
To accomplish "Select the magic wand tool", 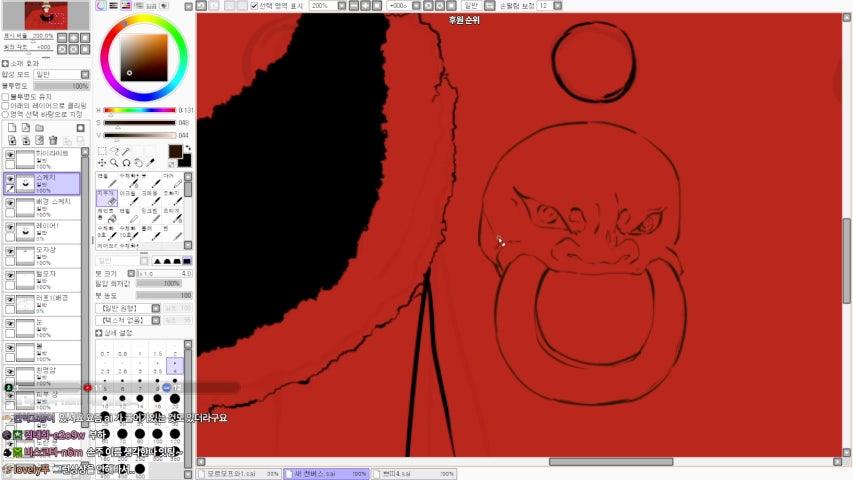I will pyautogui.click(x=126, y=151).
